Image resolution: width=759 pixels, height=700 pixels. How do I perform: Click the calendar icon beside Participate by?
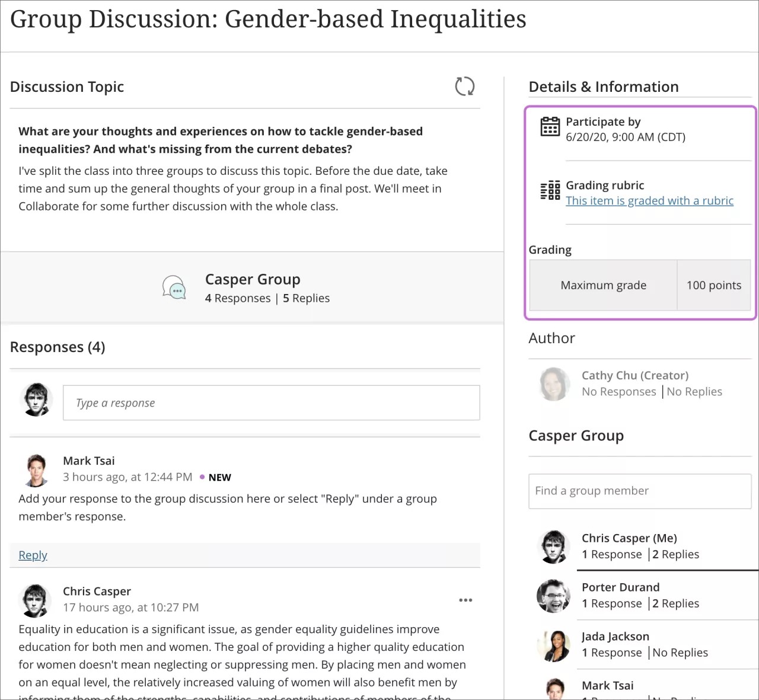point(550,126)
